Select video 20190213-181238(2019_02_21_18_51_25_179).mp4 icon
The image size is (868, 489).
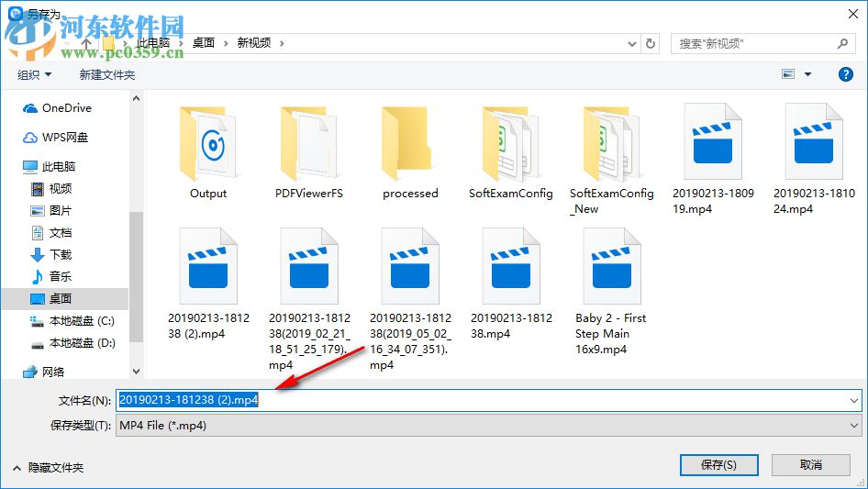point(309,266)
